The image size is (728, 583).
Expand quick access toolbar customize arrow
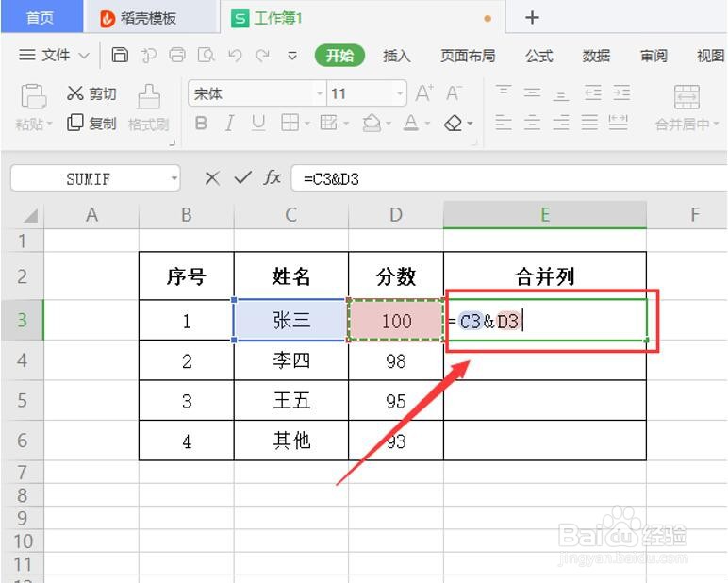(292, 56)
